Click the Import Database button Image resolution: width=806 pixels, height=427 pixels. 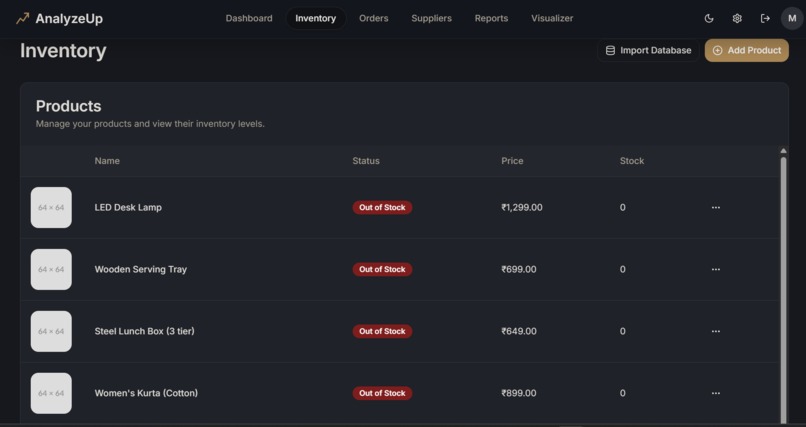[648, 50]
